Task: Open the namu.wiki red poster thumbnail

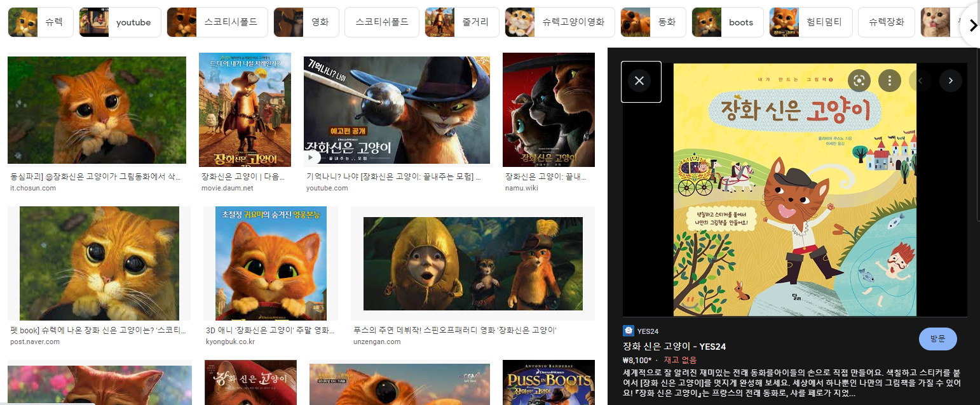Action: click(548, 110)
